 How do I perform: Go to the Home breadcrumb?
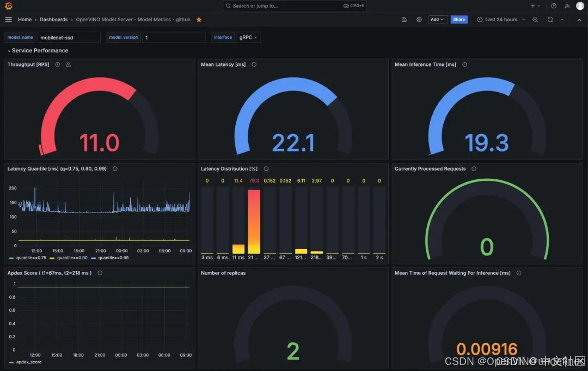coord(24,20)
